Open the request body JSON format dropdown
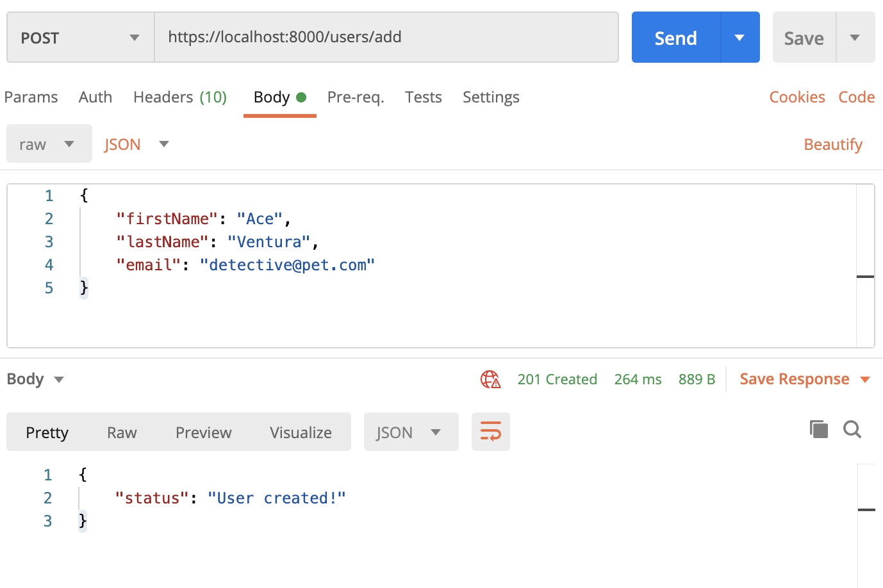 (137, 144)
